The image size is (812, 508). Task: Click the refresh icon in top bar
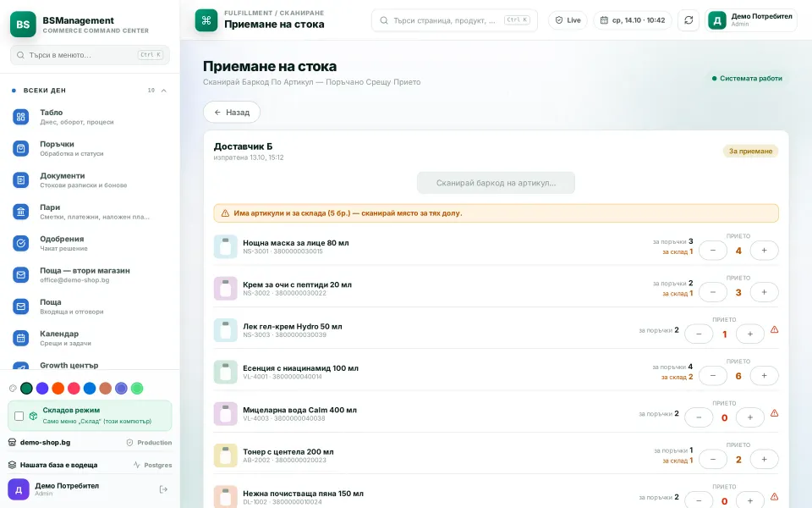[x=689, y=20]
